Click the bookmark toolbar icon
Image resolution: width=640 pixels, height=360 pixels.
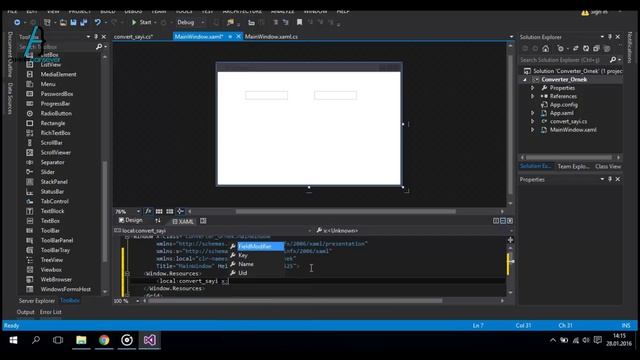300,22
